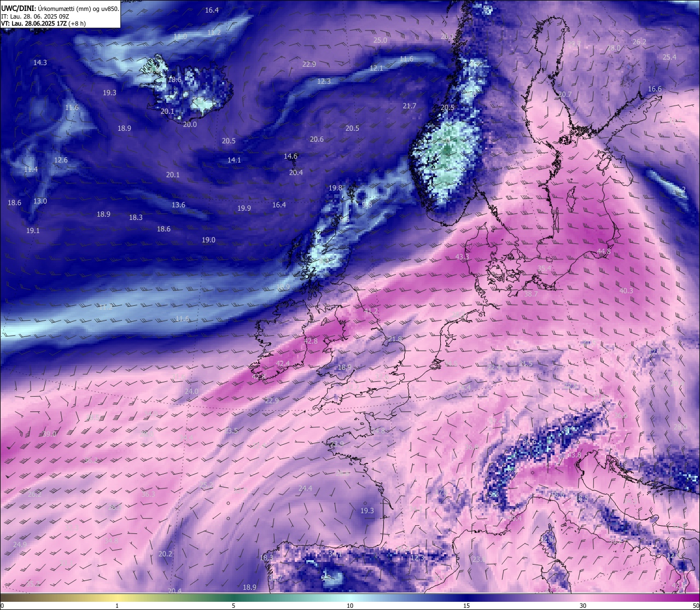Click the 12.1 value label
700x610 pixels.
click(x=376, y=68)
